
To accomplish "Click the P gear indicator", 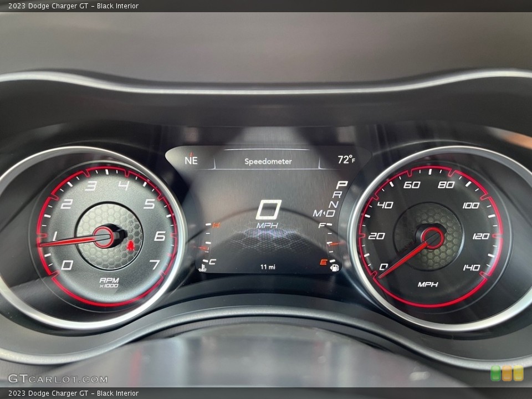I will click(x=342, y=185).
